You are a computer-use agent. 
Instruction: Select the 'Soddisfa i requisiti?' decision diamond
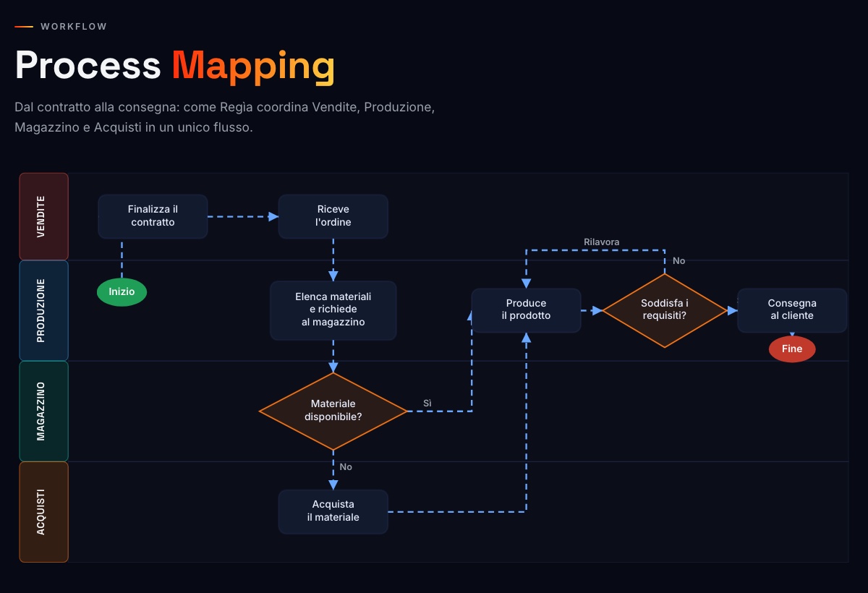(x=665, y=310)
